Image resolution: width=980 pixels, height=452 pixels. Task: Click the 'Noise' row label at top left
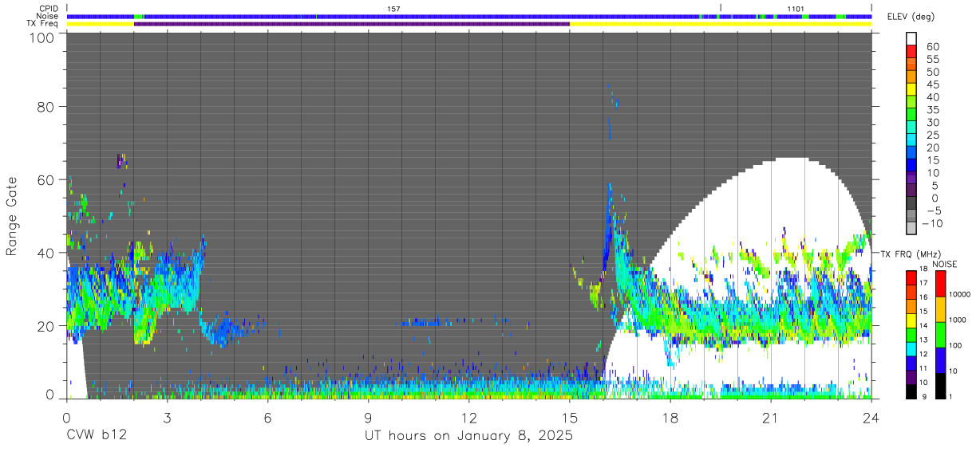(x=48, y=16)
